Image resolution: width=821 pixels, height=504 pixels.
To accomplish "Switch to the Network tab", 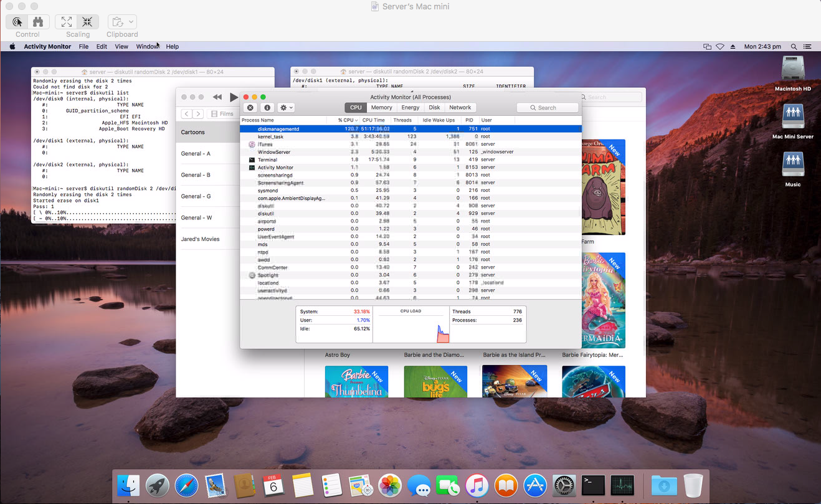I will pyautogui.click(x=460, y=108).
